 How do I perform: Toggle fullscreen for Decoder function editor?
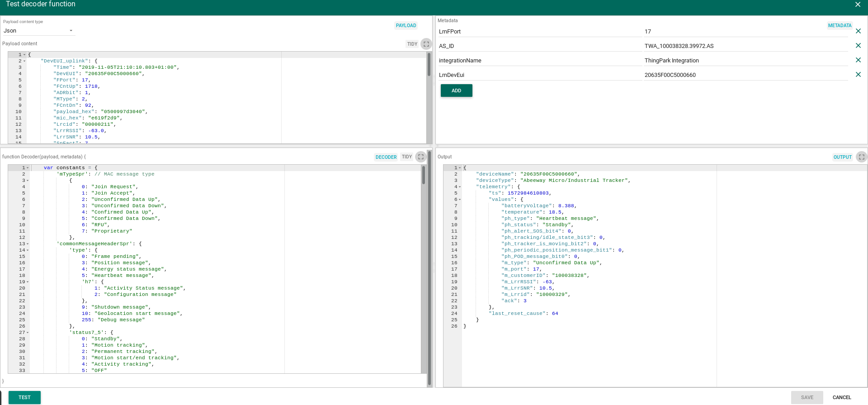pos(421,157)
